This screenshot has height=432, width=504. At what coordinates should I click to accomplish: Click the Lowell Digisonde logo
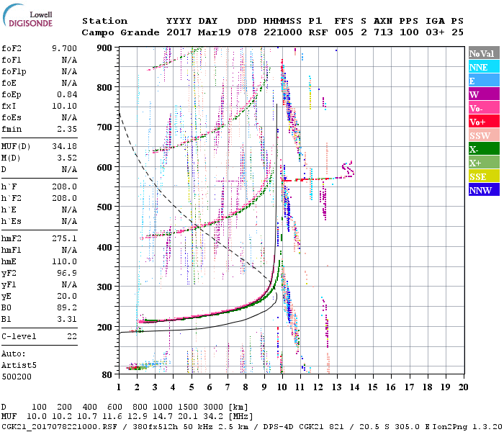pyautogui.click(x=27, y=15)
